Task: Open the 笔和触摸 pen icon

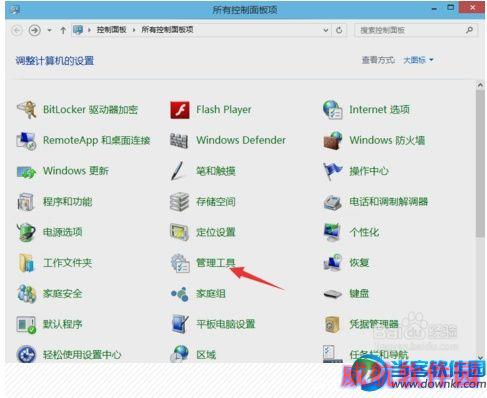Action: (x=178, y=171)
